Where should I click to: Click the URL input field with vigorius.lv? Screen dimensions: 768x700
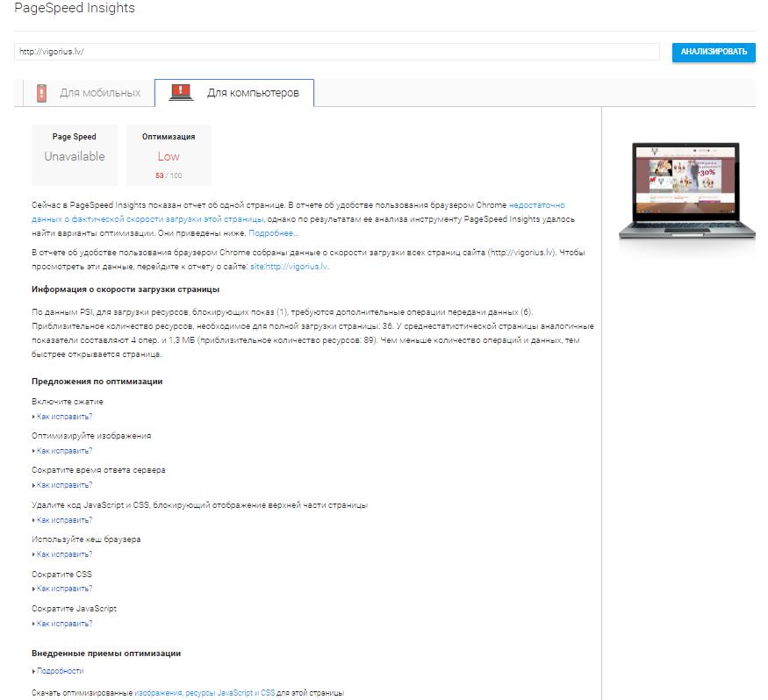point(336,52)
